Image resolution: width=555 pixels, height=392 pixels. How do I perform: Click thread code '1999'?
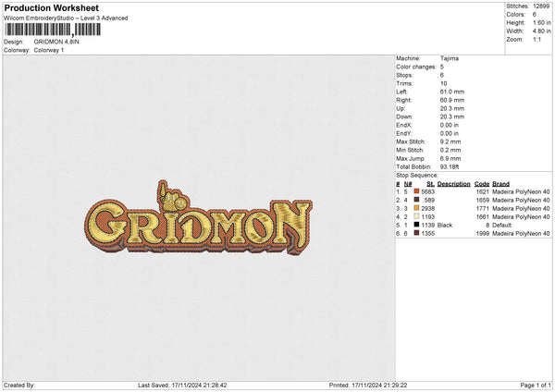pos(483,234)
